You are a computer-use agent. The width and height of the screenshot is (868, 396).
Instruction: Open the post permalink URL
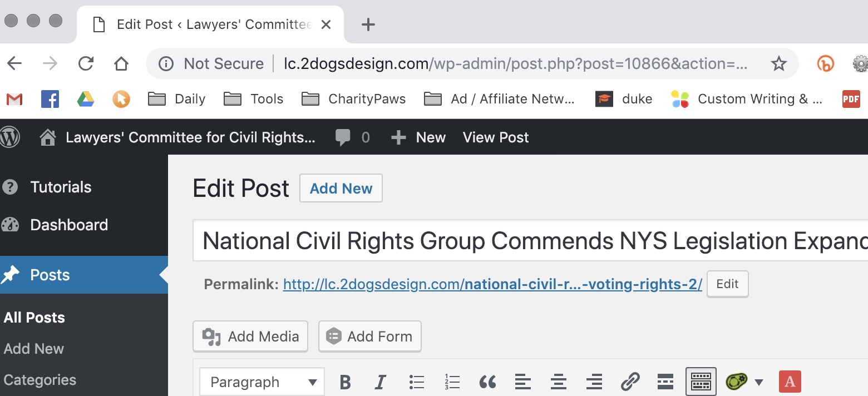(x=492, y=284)
